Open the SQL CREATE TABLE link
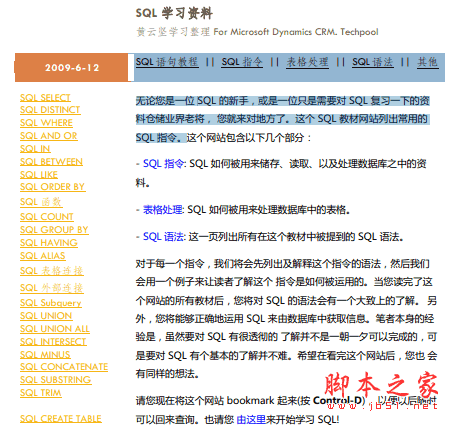Screen dimensions: 461x427 [61, 419]
